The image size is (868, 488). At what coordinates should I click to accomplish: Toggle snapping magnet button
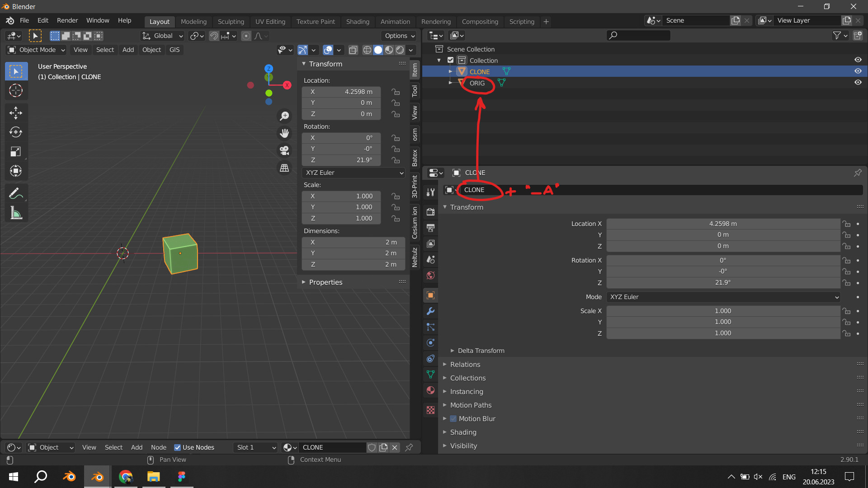point(214,36)
